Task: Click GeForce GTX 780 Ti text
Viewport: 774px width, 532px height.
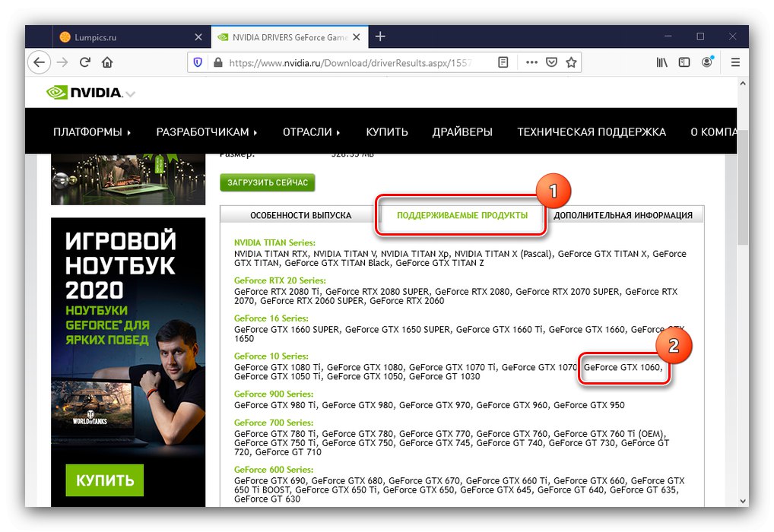Action: click(x=275, y=434)
